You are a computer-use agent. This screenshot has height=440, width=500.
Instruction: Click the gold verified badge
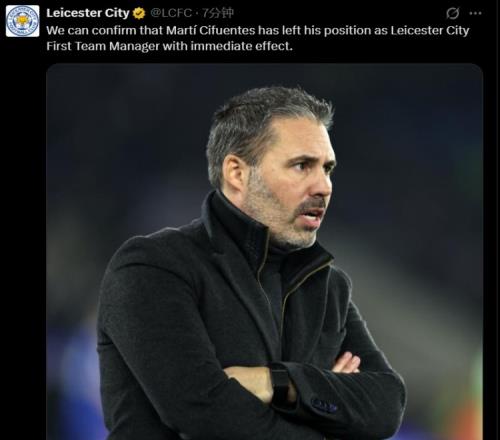[x=139, y=13]
